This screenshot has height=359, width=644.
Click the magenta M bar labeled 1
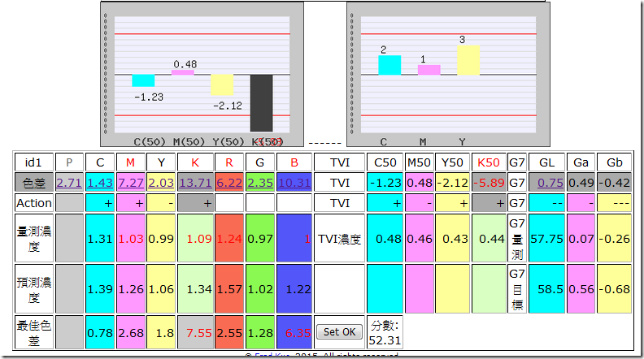(429, 70)
